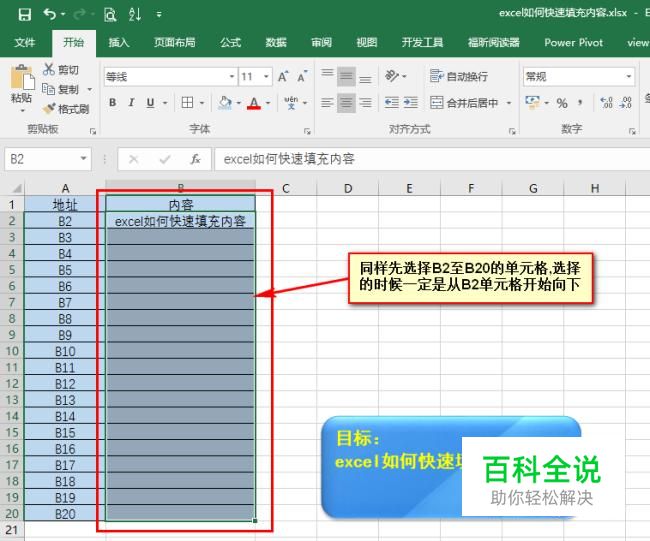Activate the Format Painter 格式刷

tap(66, 109)
